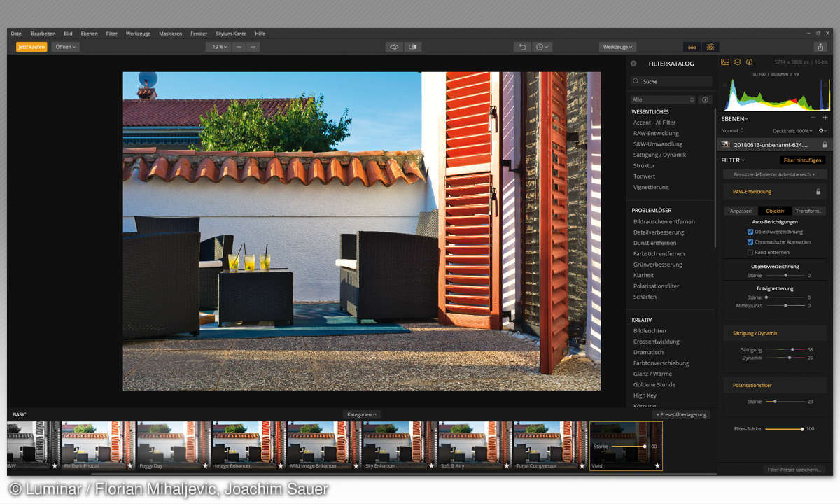Click the Jetzt kaufen button
Viewport: 840px width, 504px height.
click(31, 47)
